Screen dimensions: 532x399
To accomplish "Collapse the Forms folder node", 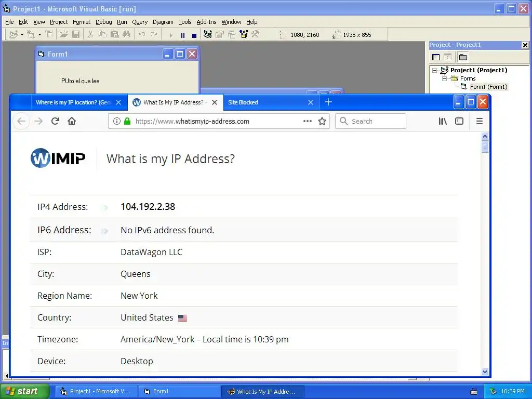I will coord(444,78).
